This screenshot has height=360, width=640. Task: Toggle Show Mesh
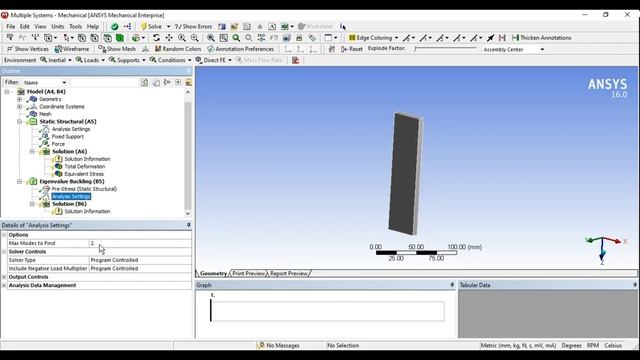coord(117,49)
